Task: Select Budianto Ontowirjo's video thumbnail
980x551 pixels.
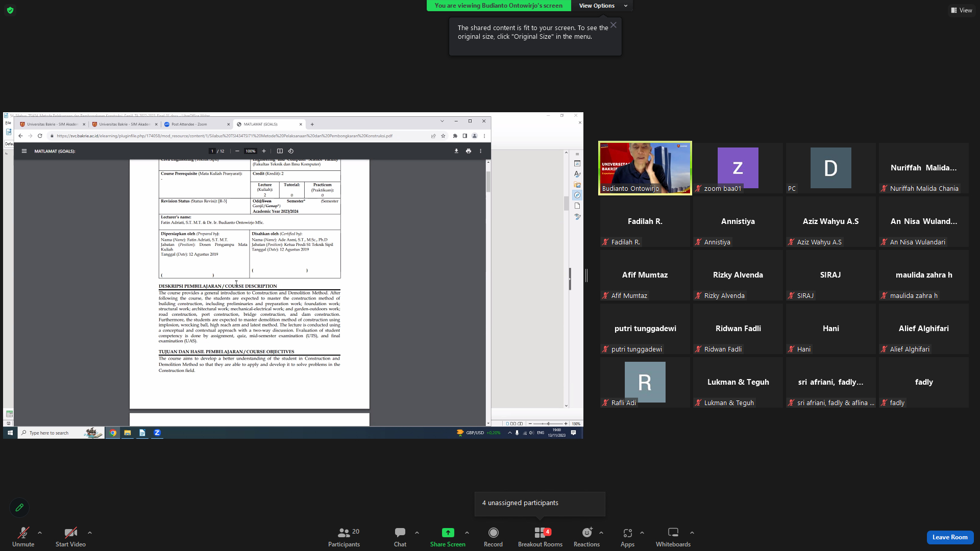Action: tap(645, 168)
